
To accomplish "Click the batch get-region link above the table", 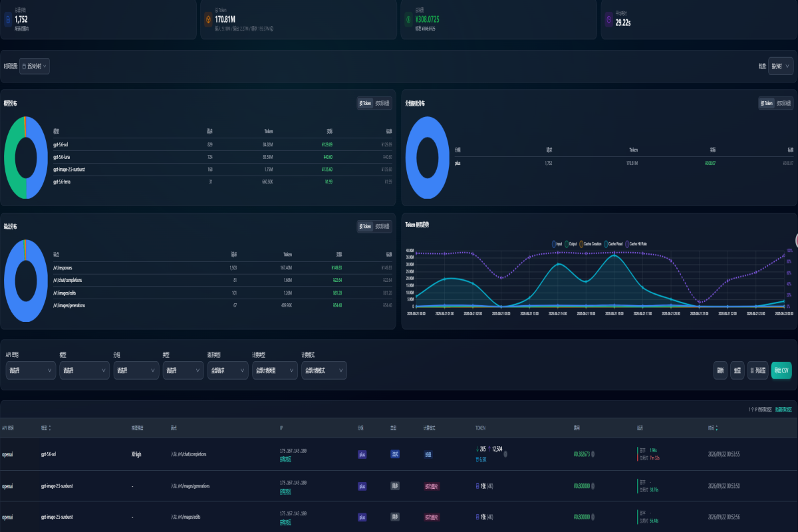I will [x=784, y=410].
